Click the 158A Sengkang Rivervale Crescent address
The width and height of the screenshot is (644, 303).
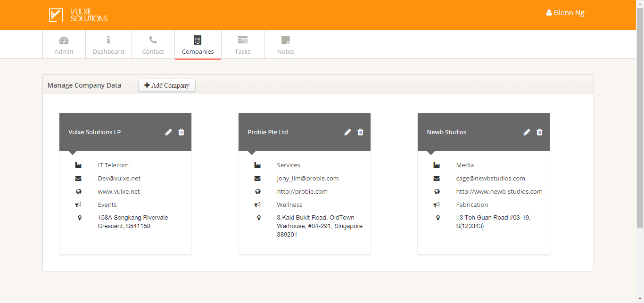[133, 222]
